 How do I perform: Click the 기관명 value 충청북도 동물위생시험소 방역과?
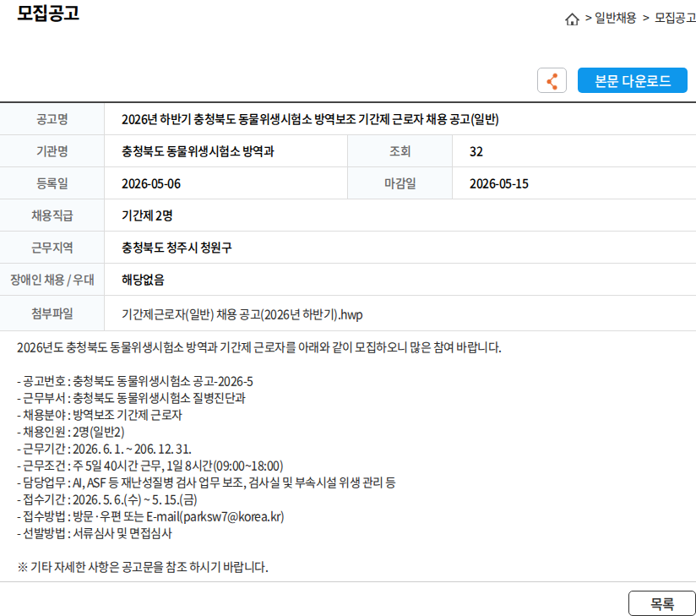pyautogui.click(x=198, y=151)
